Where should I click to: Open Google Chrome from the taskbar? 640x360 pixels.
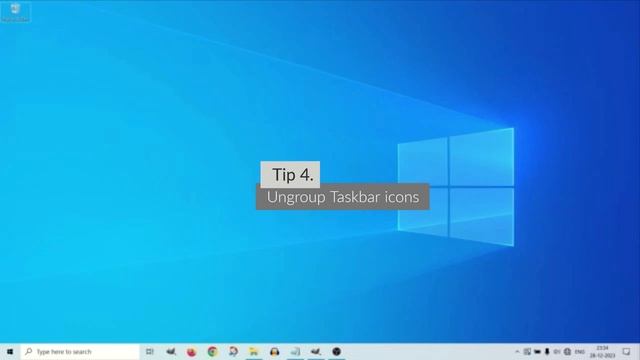212,351
